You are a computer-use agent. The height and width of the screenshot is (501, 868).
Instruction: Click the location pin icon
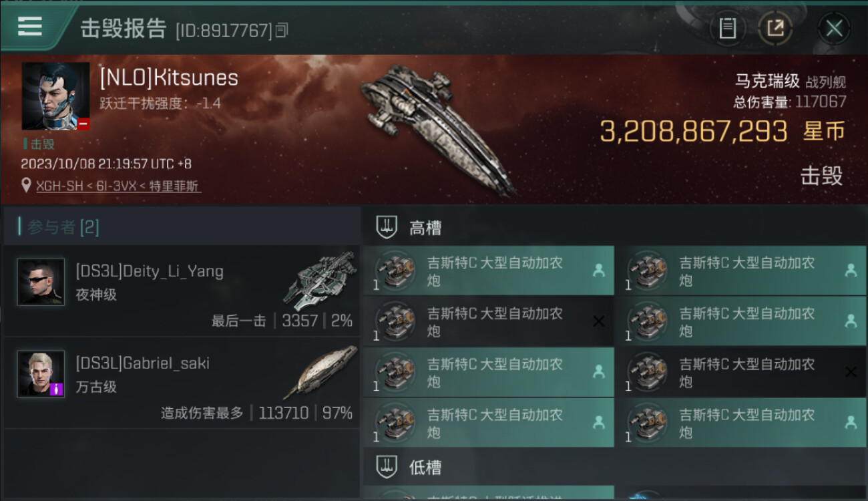coord(27,186)
